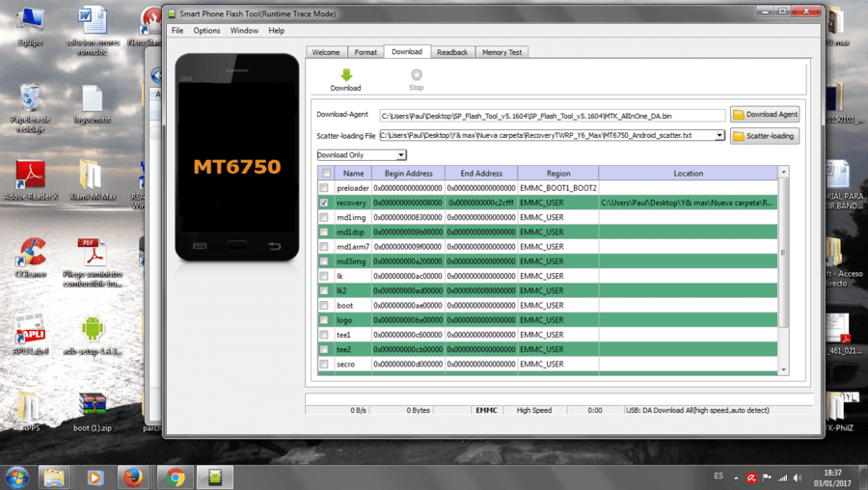868x490 pixels.
Task: Open the Help menu
Action: point(276,31)
